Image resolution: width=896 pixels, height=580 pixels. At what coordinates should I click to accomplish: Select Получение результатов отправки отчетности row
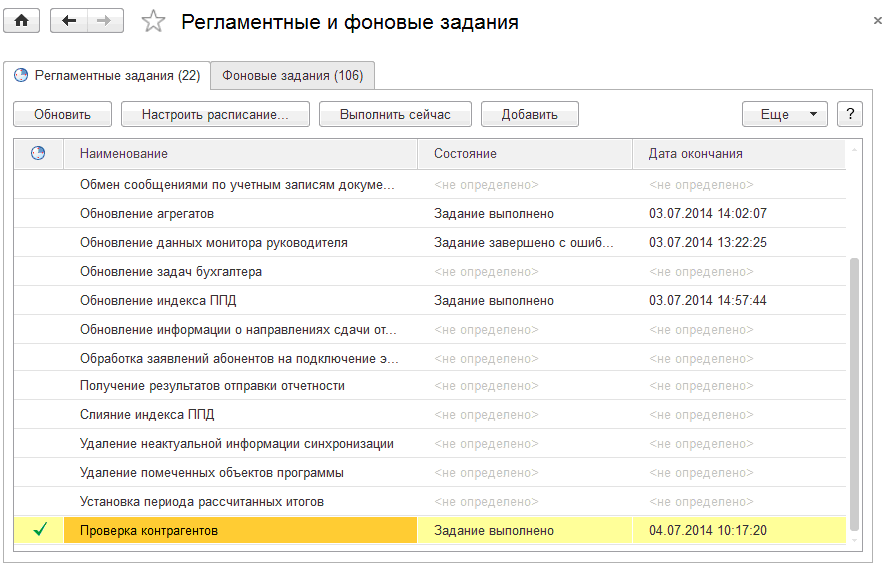pyautogui.click(x=430, y=386)
